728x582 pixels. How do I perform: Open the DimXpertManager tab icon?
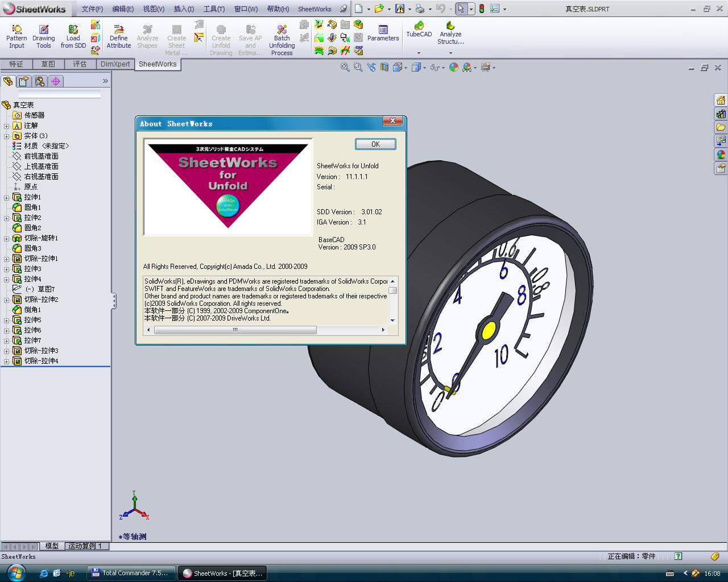point(56,81)
